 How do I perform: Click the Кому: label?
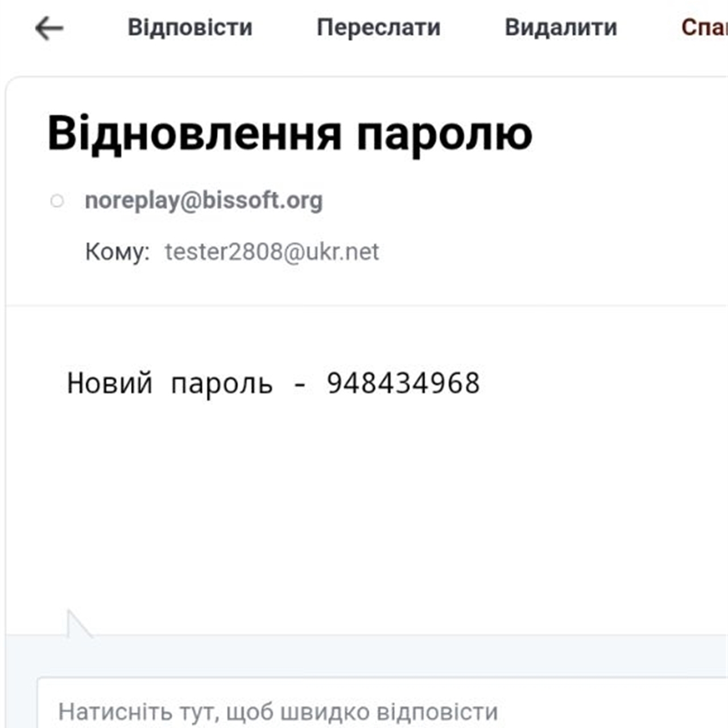point(117,251)
